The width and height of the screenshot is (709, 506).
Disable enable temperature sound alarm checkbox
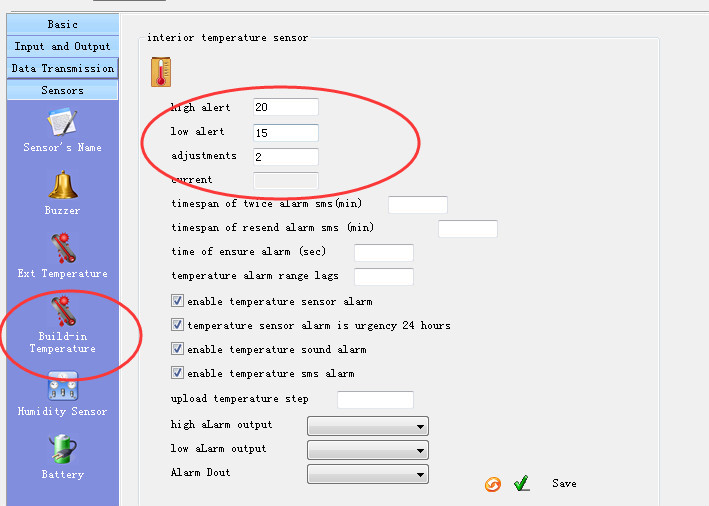tap(177, 349)
